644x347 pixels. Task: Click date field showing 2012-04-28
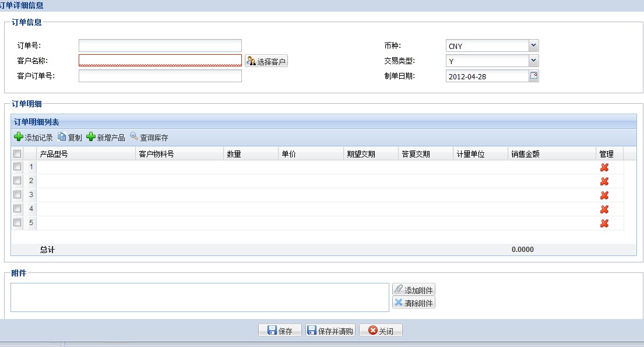click(488, 76)
